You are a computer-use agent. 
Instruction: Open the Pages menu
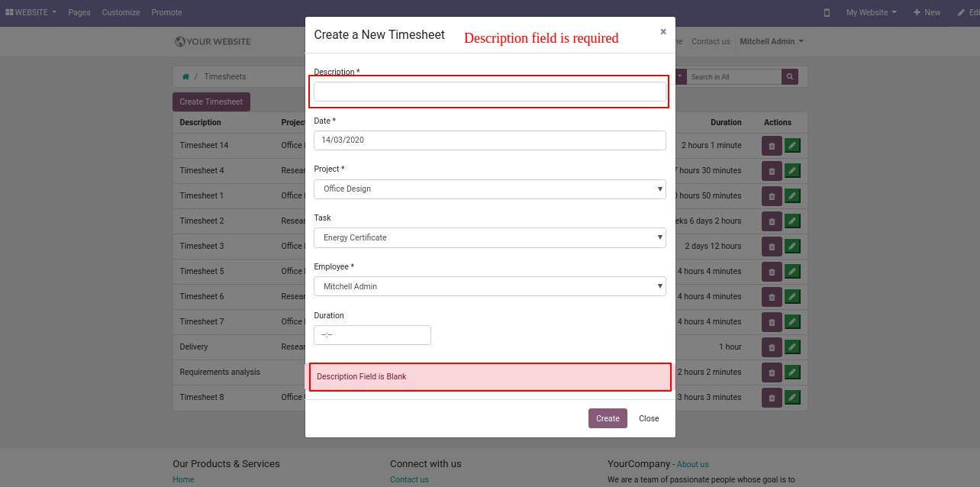tap(79, 13)
